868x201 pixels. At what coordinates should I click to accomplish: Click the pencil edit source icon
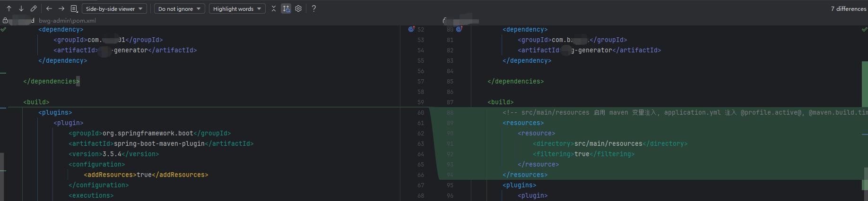click(x=34, y=8)
